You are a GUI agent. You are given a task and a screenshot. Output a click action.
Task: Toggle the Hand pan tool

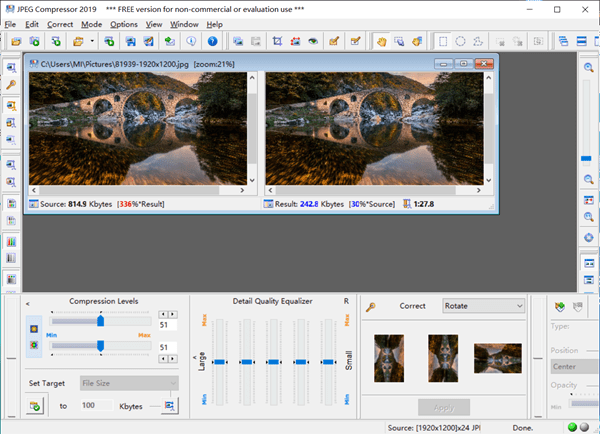(x=381, y=41)
